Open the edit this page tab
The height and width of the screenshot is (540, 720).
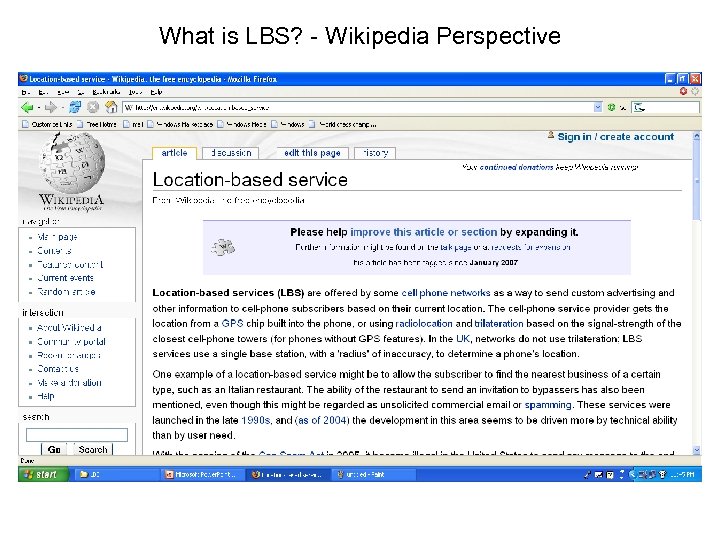(312, 153)
